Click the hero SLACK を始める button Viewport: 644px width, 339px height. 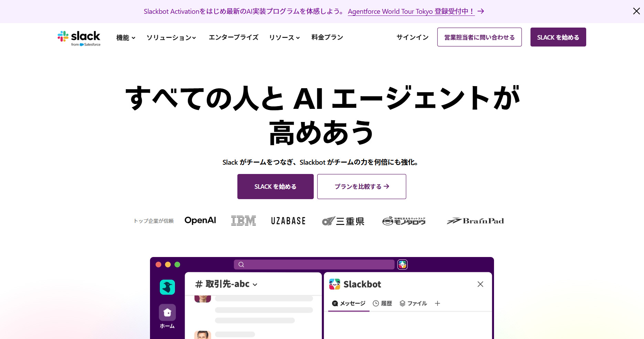[x=276, y=186]
